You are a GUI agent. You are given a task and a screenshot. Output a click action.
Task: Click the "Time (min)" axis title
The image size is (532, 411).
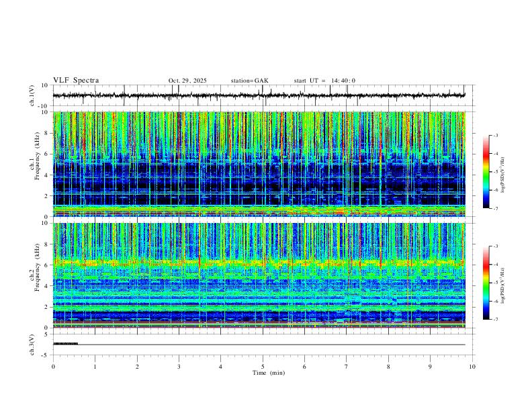269,373
